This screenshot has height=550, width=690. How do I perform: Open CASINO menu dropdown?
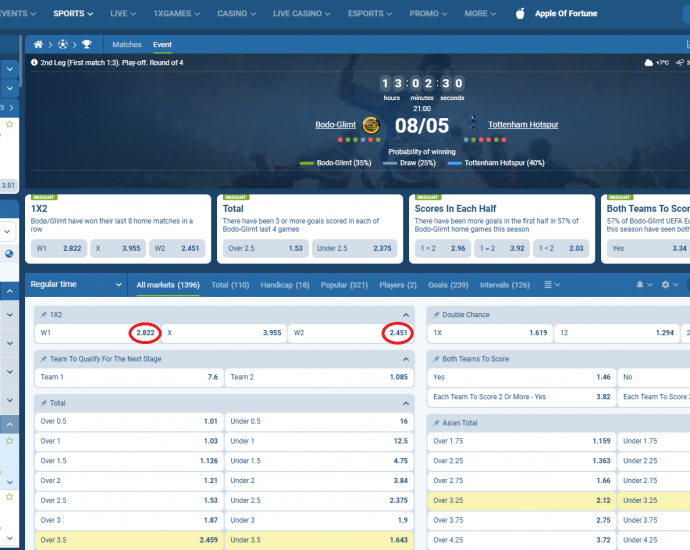(236, 14)
